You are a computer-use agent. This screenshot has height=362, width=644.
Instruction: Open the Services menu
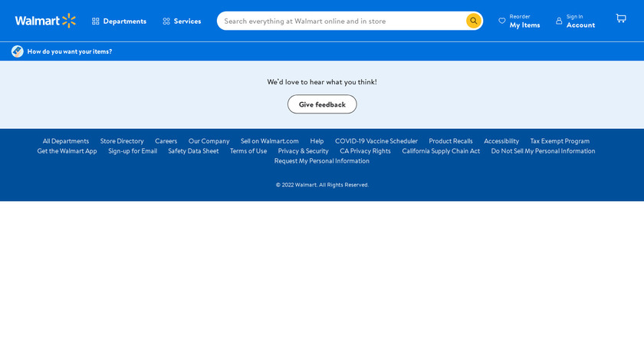182,21
